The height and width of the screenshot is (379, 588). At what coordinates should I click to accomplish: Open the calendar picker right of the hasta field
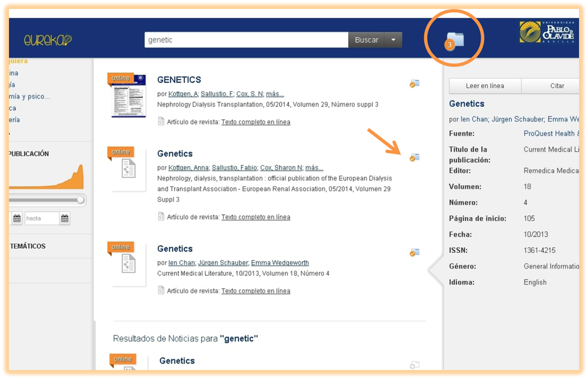click(65, 218)
